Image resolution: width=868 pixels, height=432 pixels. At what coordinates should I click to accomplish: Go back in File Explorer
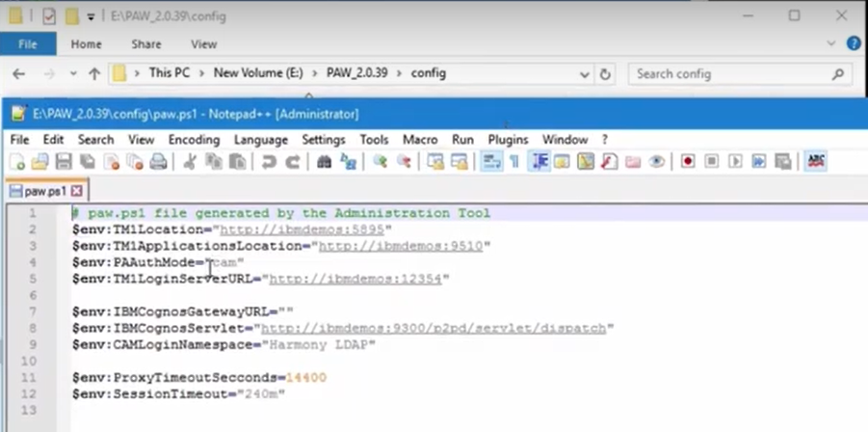point(19,73)
